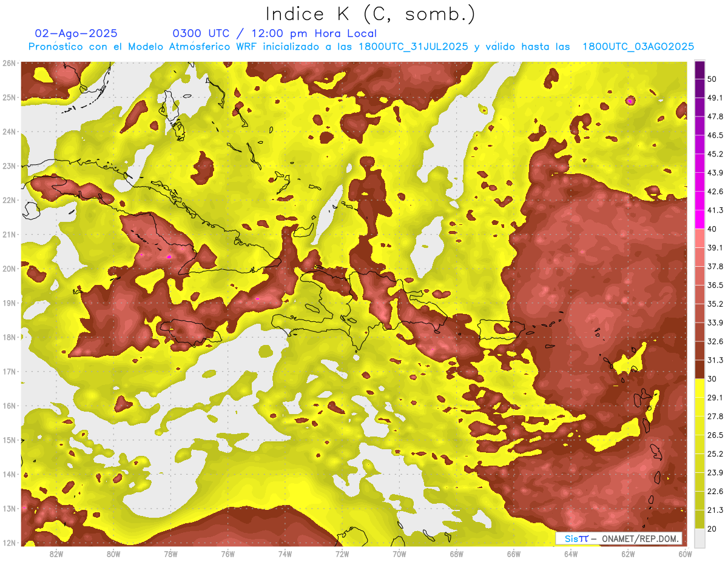
Task: Click the color scale value "35.2"
Action: [x=715, y=304]
